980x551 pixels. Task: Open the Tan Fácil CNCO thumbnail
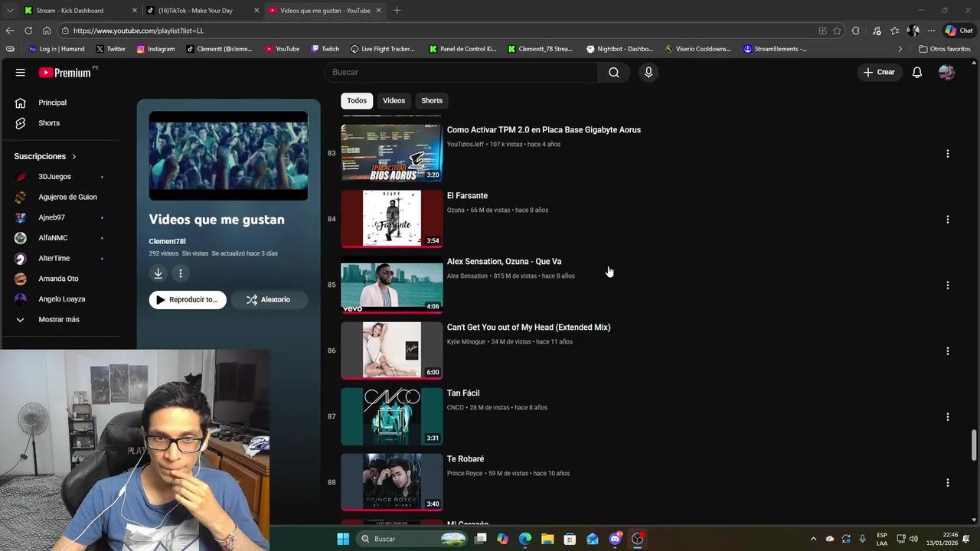pyautogui.click(x=392, y=416)
